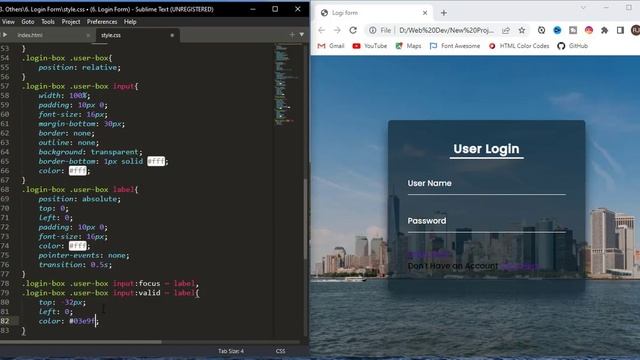Click the blue extension icon
The width and height of the screenshot is (640, 360).
click(557, 30)
